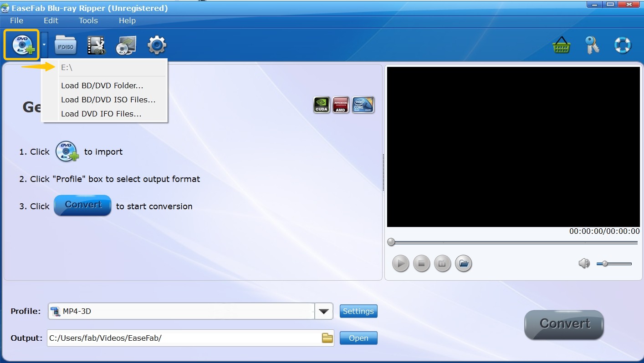Expand the small arrow beside Load Disc
644x363 pixels.
[43, 44]
